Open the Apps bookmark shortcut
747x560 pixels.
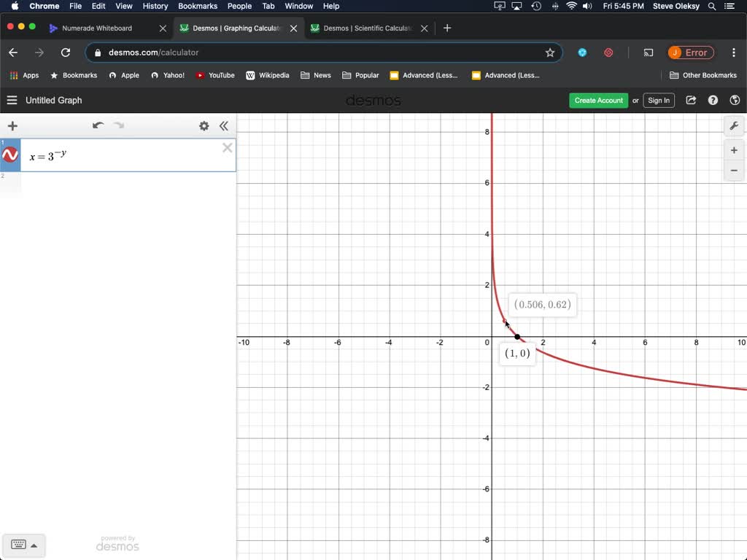(24, 75)
